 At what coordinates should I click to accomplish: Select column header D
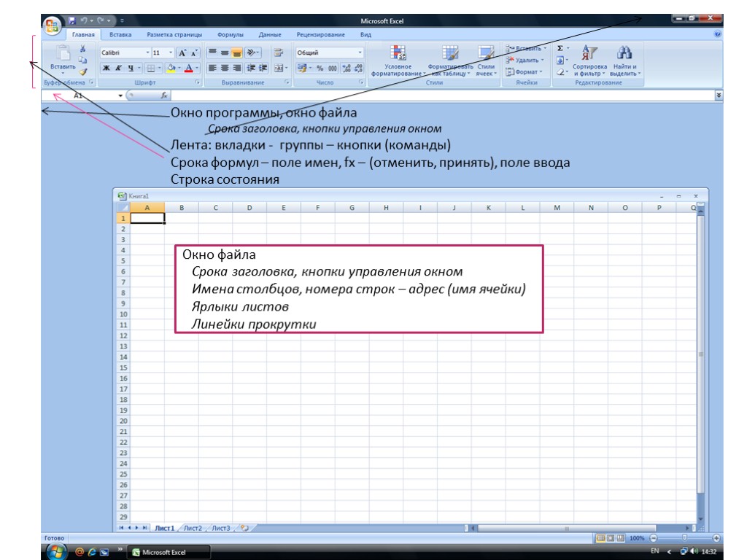(x=249, y=208)
